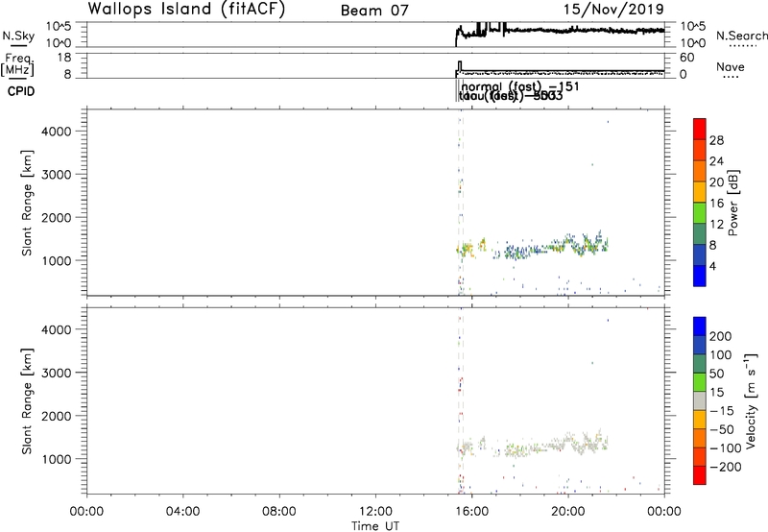This screenshot has width=768, height=532.
Task: Click the gray -15 to 15 velocity color segment
Action: 700,400
